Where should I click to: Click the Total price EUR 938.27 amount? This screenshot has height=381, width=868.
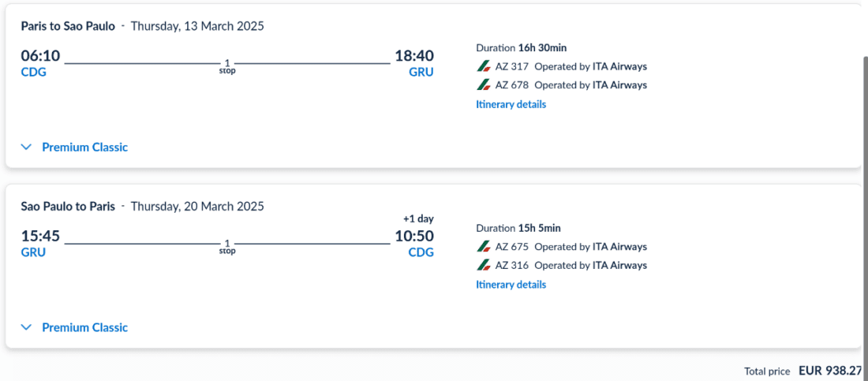click(830, 370)
